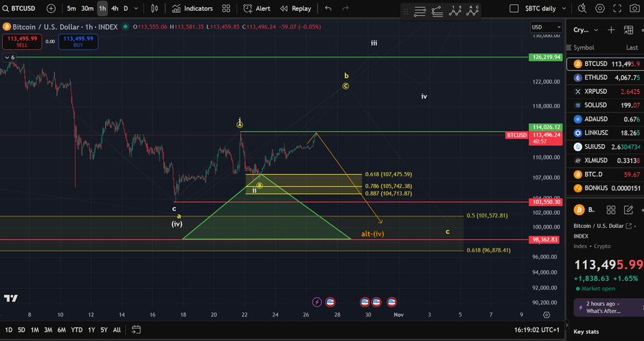
Task: Open the Indicators menu
Action: point(192,9)
